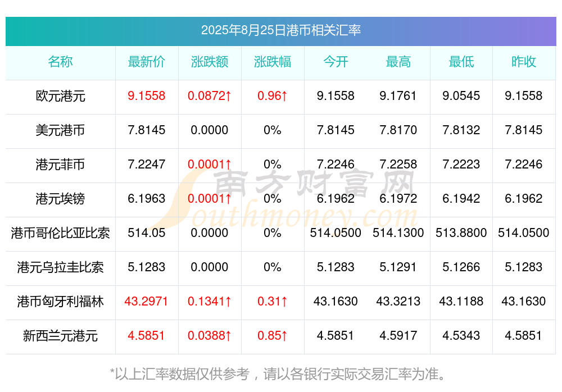562x392 pixels.
Task: Select the 港币哥伦比亚比索 row name
Action: click(60, 233)
